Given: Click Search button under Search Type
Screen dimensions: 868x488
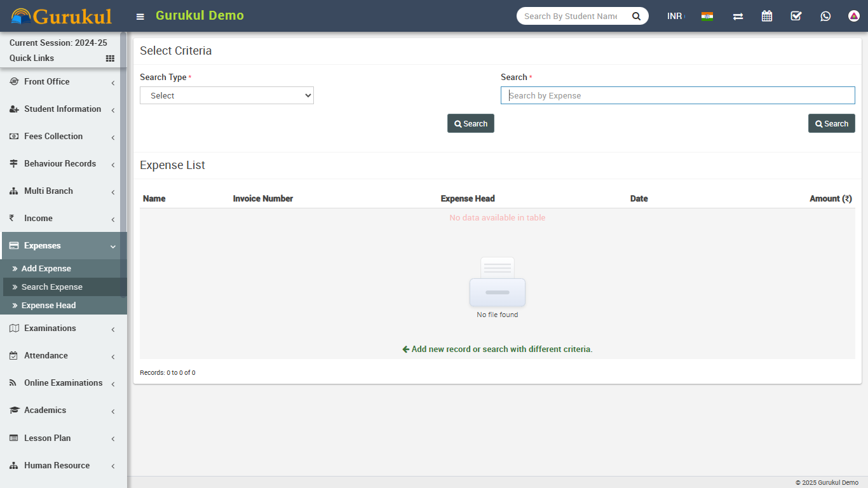Looking at the screenshot, I should click(x=470, y=123).
